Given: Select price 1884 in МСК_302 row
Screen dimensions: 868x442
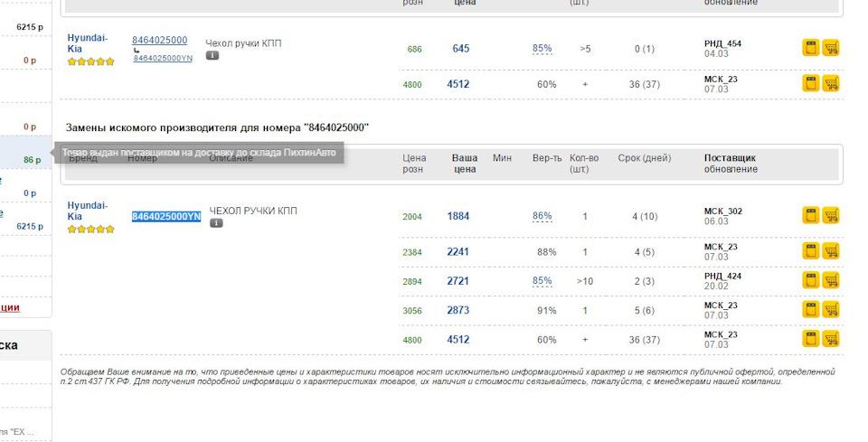Looking at the screenshot, I should (x=458, y=216).
